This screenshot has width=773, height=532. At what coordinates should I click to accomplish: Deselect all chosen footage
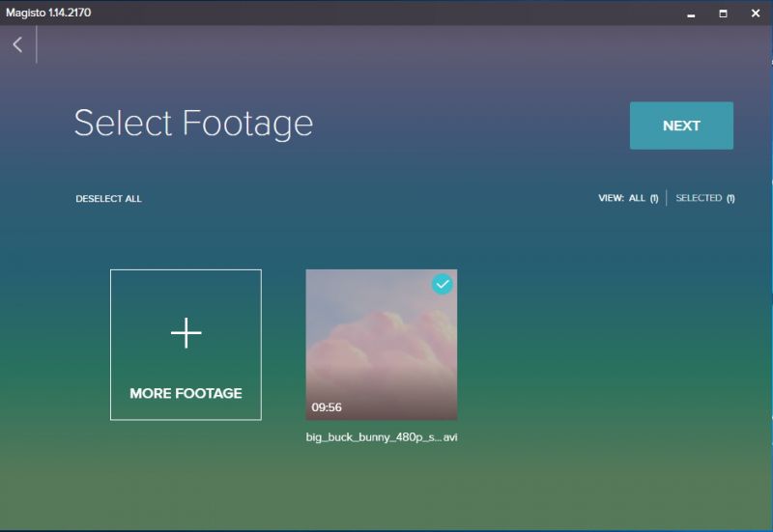pos(108,199)
